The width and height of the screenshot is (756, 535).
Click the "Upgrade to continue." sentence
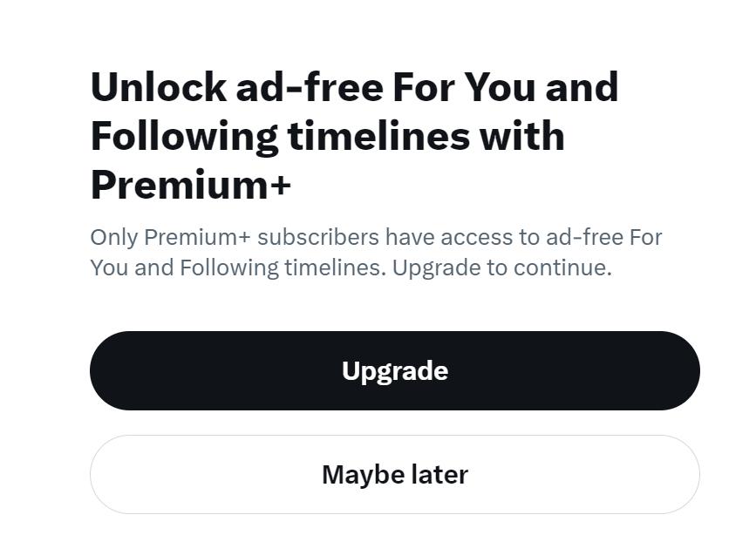coord(501,267)
